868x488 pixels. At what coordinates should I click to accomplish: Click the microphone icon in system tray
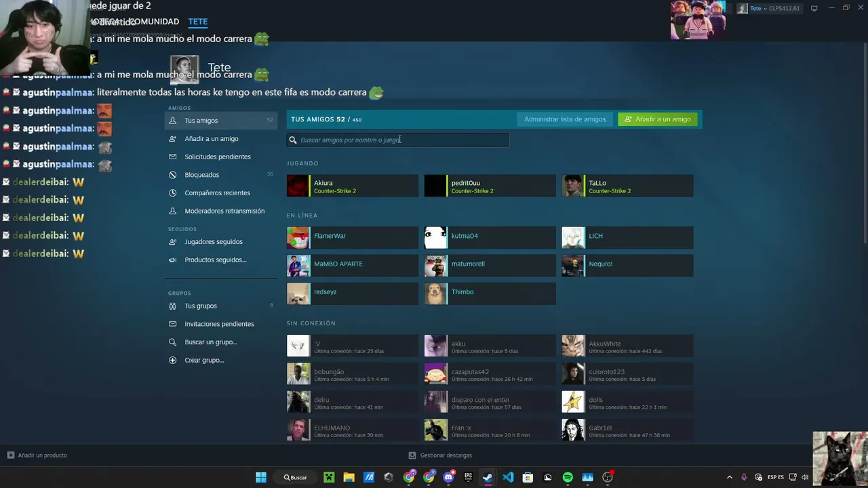[744, 477]
